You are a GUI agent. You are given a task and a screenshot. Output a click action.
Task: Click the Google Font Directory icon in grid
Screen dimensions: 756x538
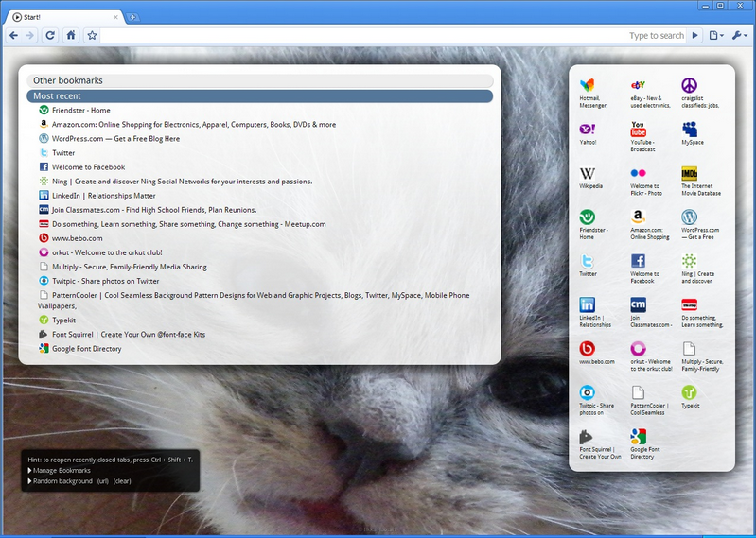point(638,437)
